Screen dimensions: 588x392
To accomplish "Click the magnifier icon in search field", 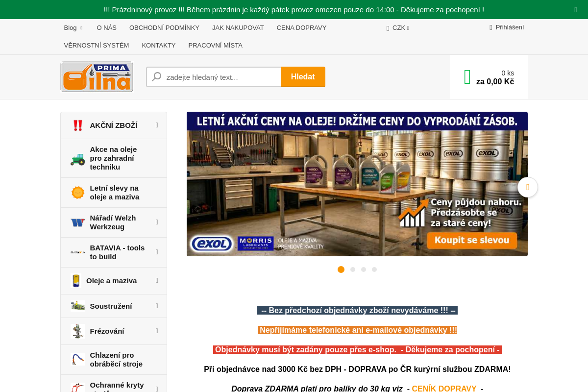I will (157, 77).
